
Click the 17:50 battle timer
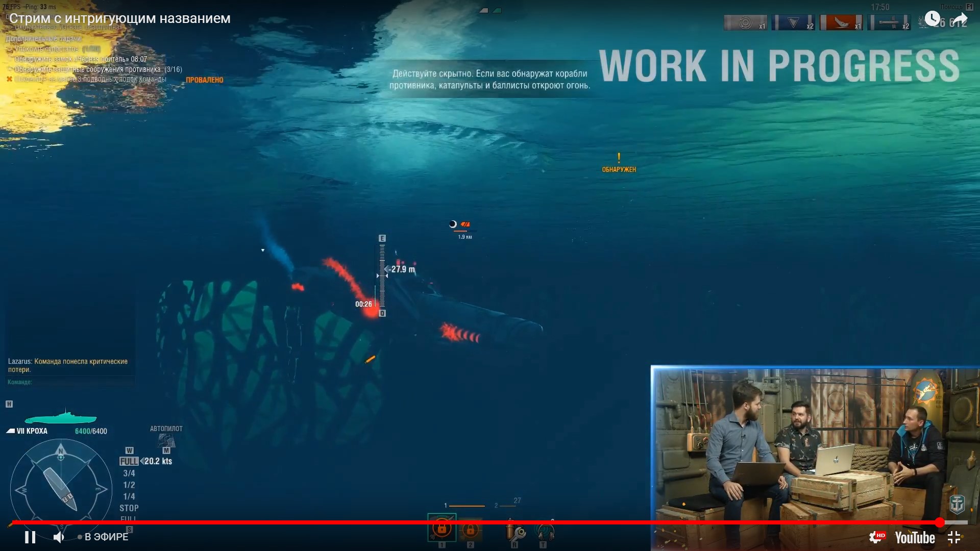[x=880, y=7]
